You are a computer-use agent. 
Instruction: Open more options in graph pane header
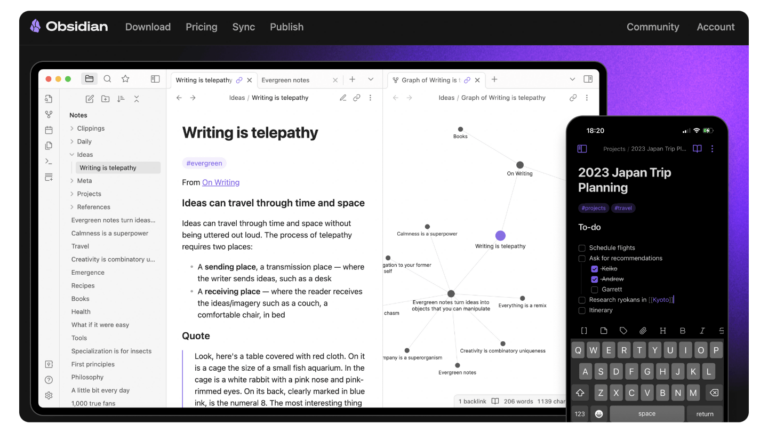coord(587,98)
